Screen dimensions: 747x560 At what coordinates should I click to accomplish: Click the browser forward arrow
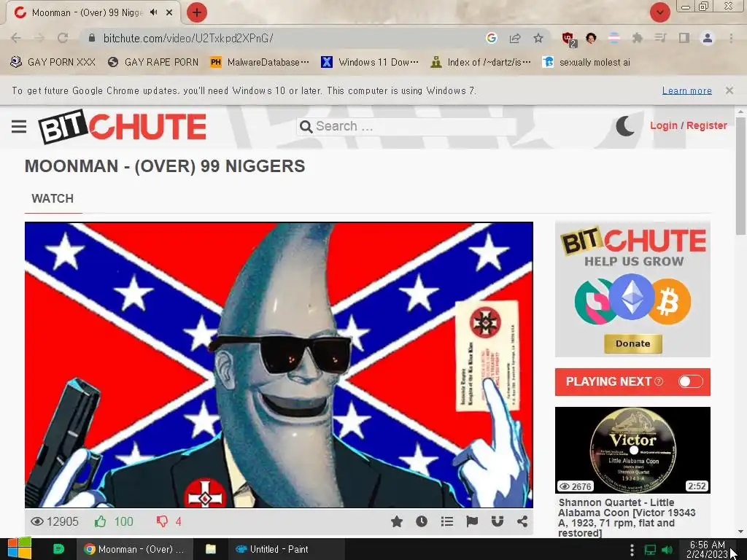[x=39, y=38]
